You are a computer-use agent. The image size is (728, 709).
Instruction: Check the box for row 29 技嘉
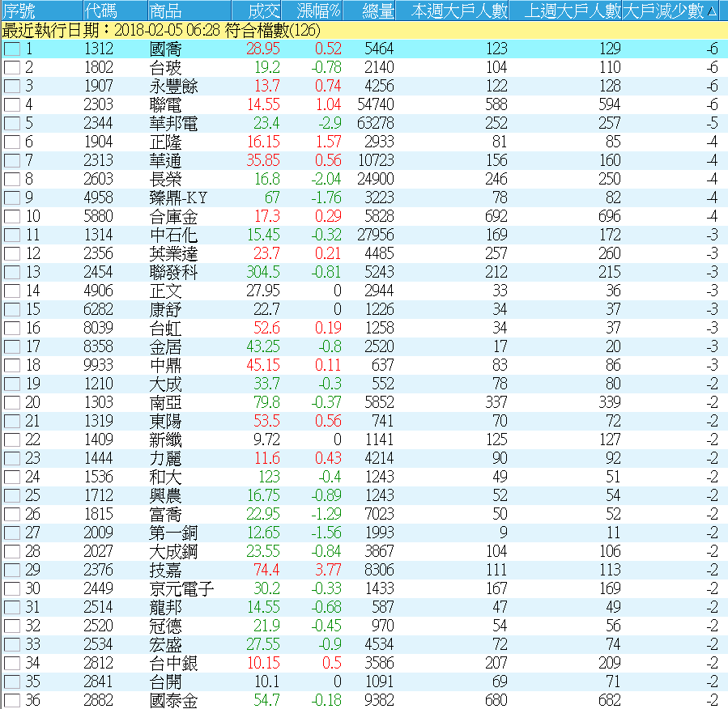click(x=12, y=570)
